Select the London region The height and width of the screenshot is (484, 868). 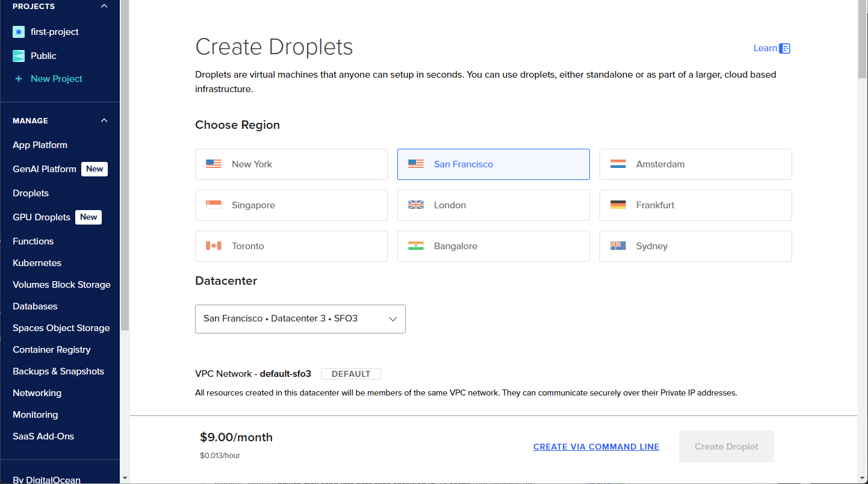pyautogui.click(x=494, y=205)
